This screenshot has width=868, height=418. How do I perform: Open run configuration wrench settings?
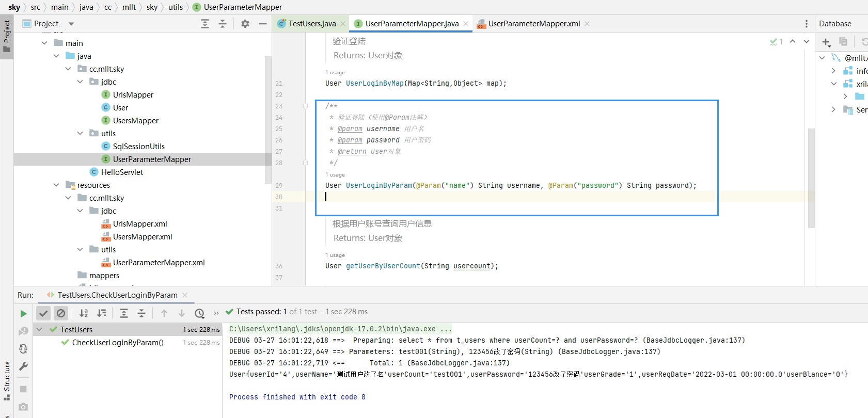click(x=23, y=366)
